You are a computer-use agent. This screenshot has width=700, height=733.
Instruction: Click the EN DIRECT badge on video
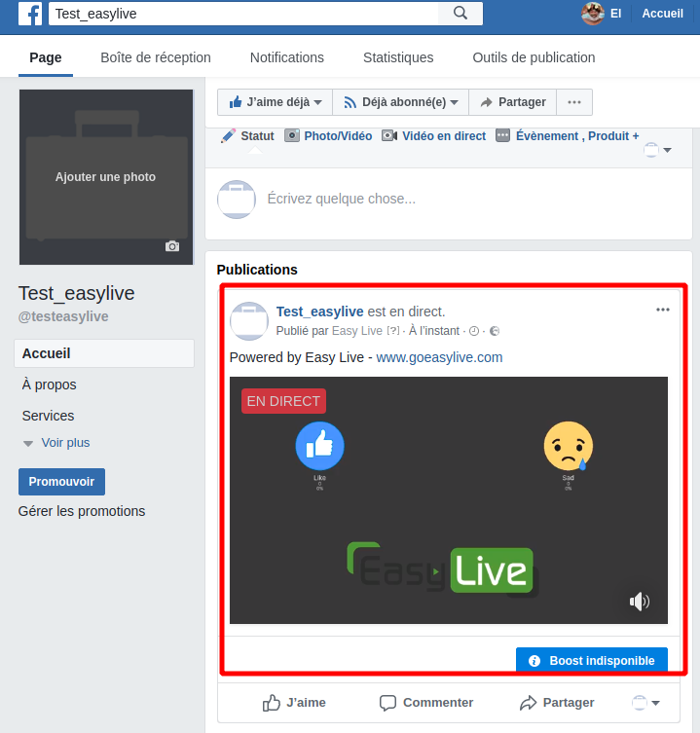click(283, 401)
